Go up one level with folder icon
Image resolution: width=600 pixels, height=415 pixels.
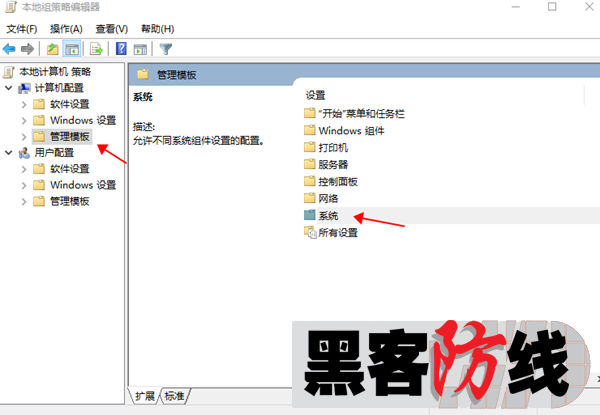tap(52, 49)
